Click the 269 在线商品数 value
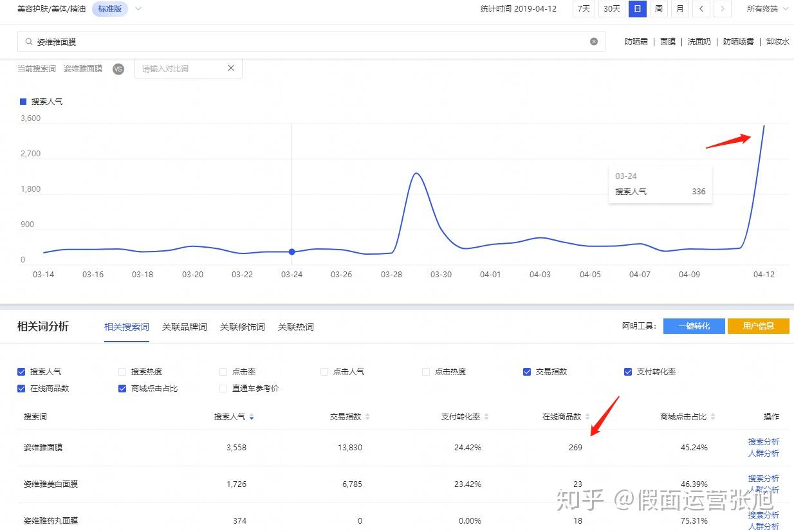 point(575,448)
